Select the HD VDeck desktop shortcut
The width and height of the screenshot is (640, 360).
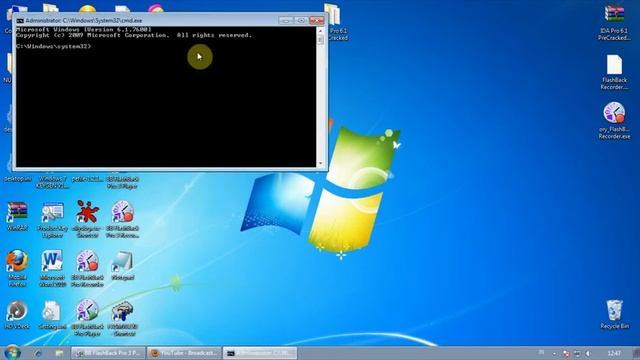pos(17,314)
